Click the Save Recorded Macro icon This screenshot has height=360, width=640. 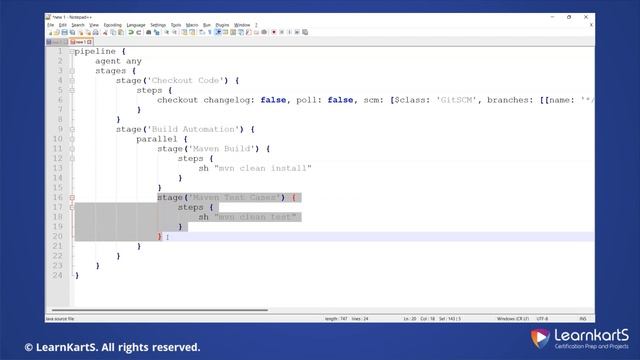coord(305,32)
